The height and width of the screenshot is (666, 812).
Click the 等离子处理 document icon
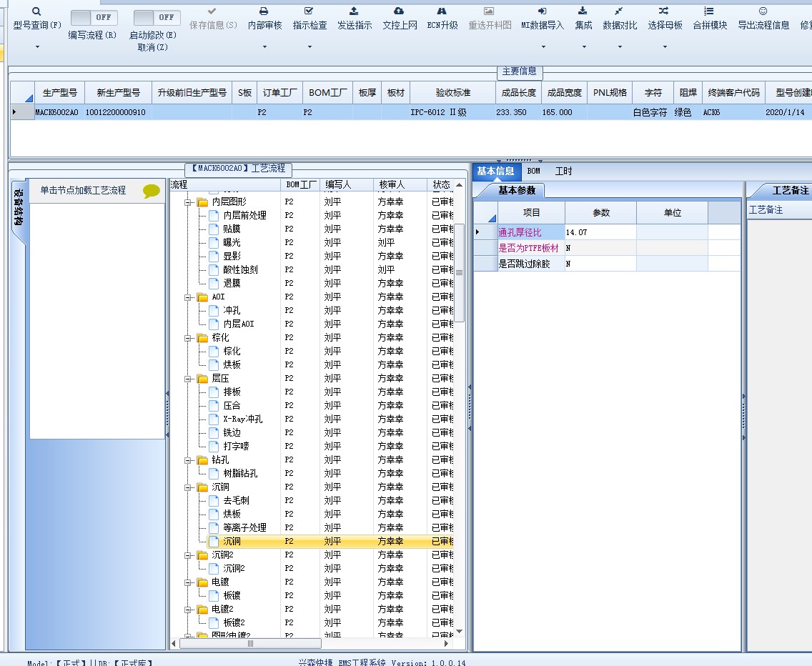[x=214, y=527]
